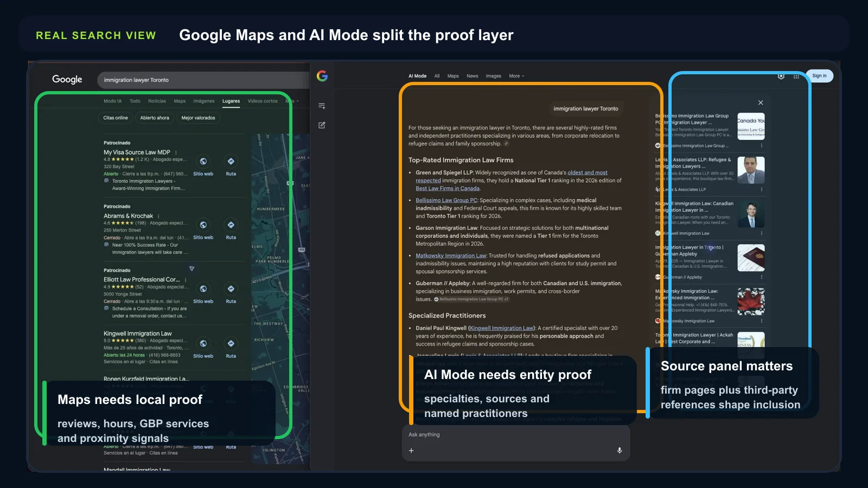Open Kingwell Immigration Law portrait thumbnail
868x488 pixels.
point(751,214)
